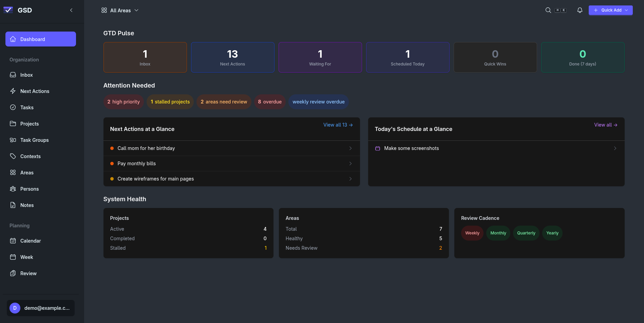Open the demo@example.c... account item

(x=40, y=308)
